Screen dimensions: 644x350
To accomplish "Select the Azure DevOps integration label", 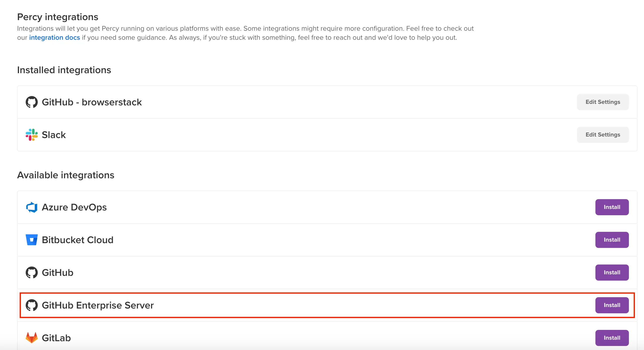I will 74,207.
